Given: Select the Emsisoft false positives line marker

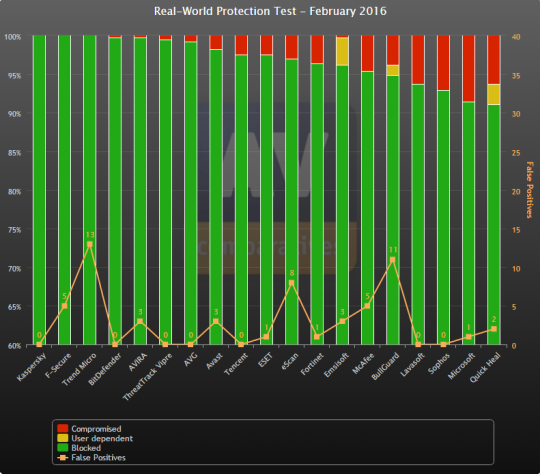Looking at the screenshot, I should point(342,321).
